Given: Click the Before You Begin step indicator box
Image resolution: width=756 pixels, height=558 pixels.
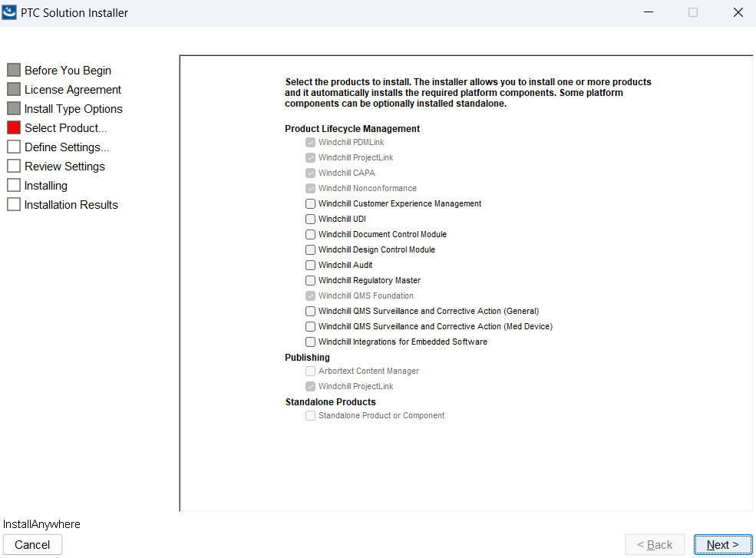Looking at the screenshot, I should 14,70.
